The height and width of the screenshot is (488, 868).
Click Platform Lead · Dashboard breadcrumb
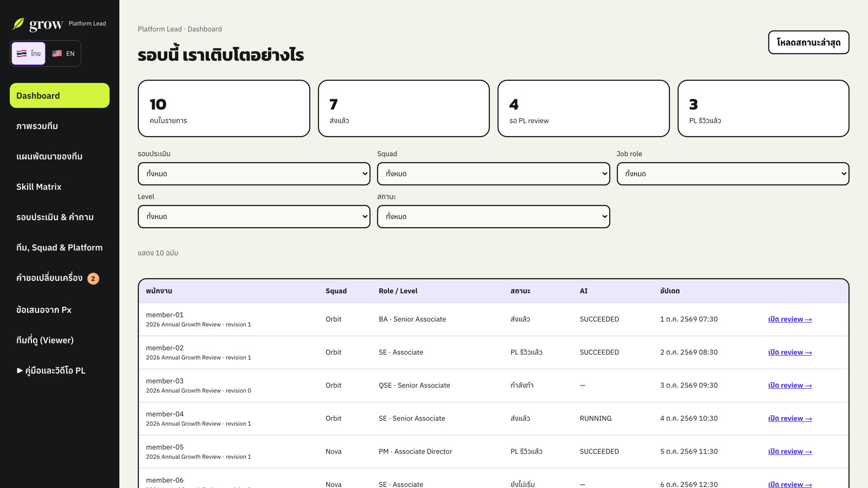point(180,29)
